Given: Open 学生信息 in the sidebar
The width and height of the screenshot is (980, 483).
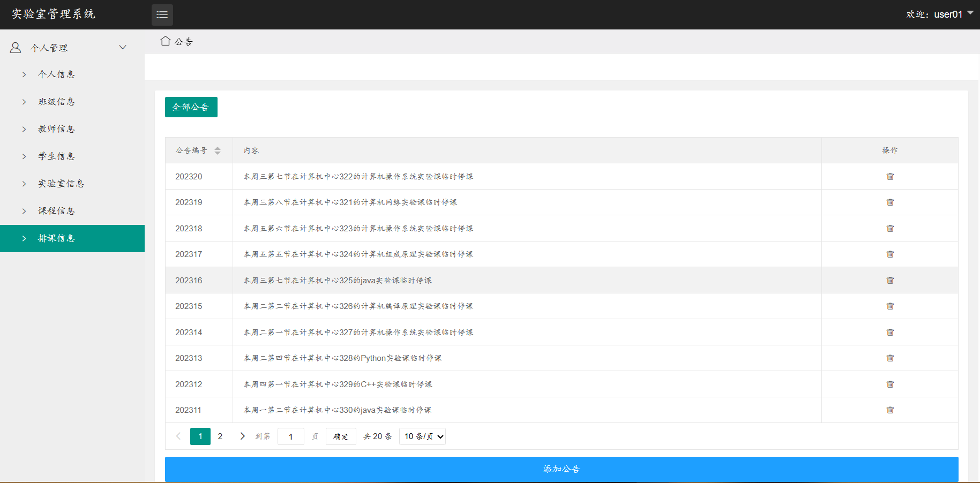Looking at the screenshot, I should [72, 156].
